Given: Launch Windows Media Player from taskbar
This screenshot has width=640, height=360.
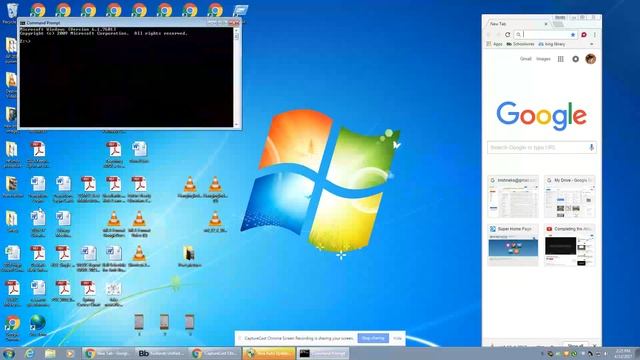Looking at the screenshot, I should point(70,353).
